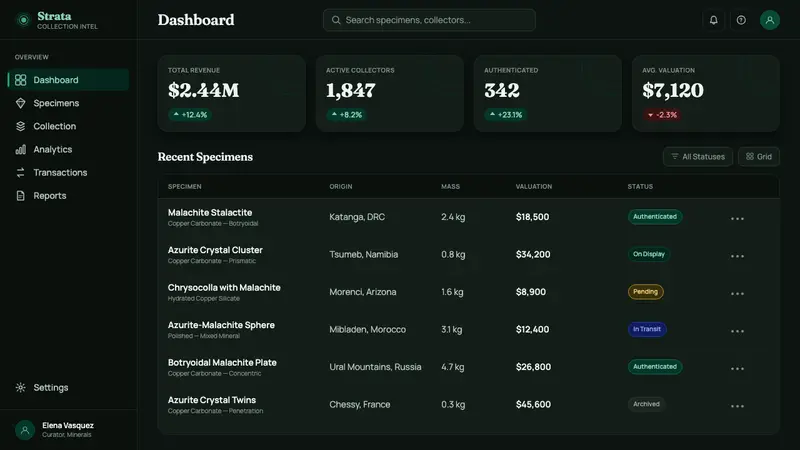Click the Specimens gem icon
The width and height of the screenshot is (800, 450).
(x=20, y=103)
